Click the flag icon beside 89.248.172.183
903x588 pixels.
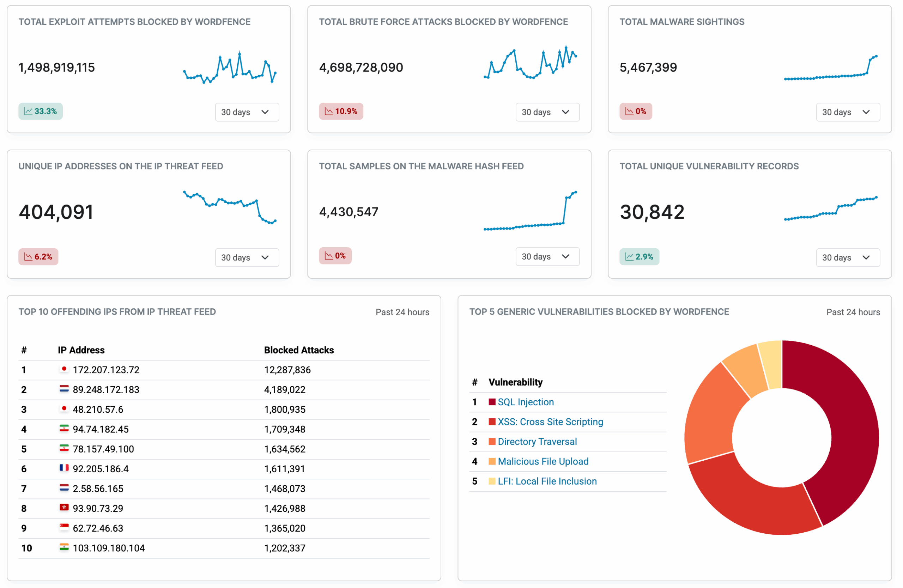pyautogui.click(x=64, y=388)
